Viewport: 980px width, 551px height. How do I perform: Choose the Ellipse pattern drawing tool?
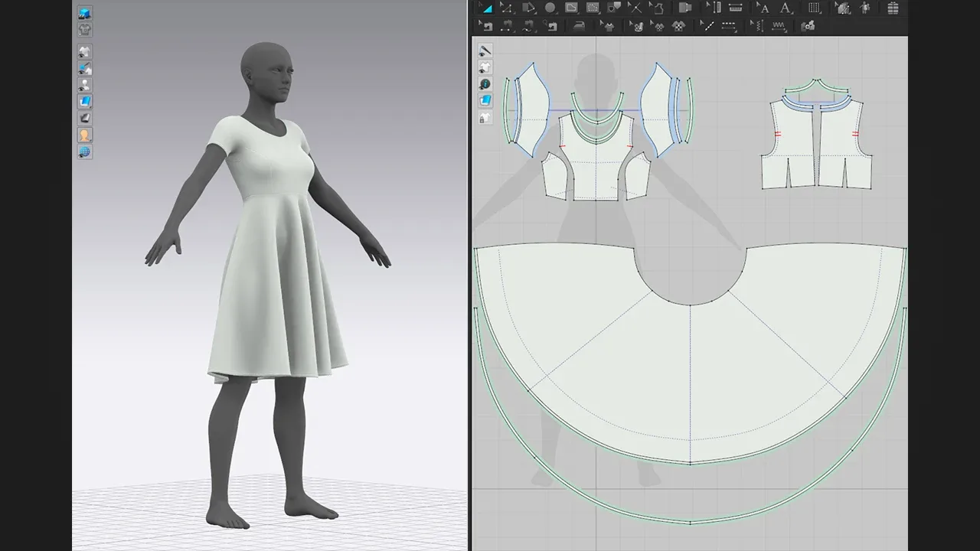pyautogui.click(x=550, y=8)
